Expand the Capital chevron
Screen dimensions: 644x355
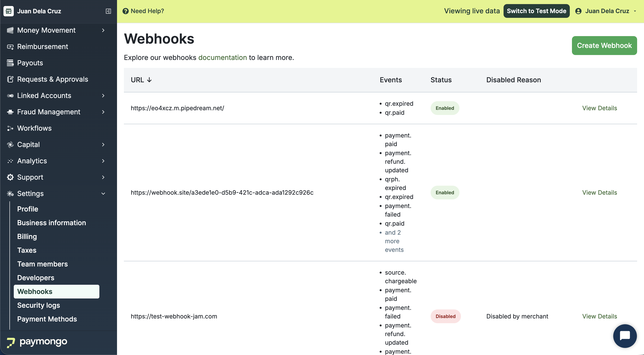pos(103,145)
